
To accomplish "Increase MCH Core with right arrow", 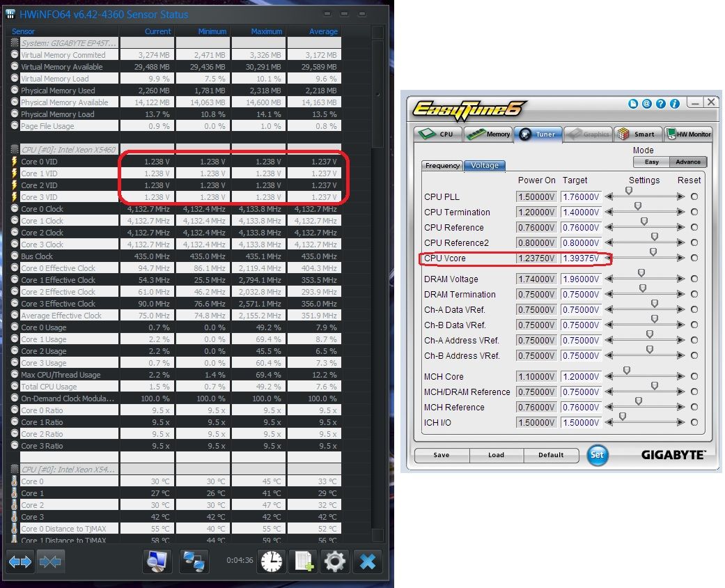I will (x=680, y=376).
